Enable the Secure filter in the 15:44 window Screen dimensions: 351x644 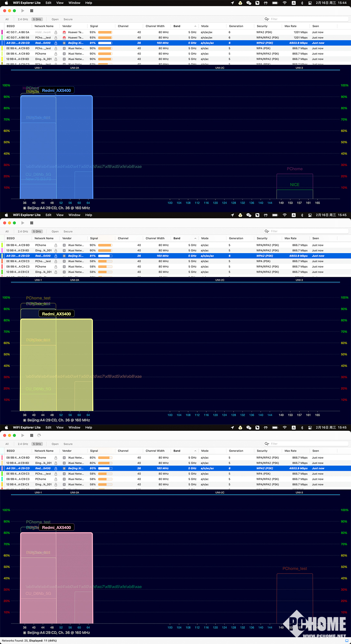68,19
